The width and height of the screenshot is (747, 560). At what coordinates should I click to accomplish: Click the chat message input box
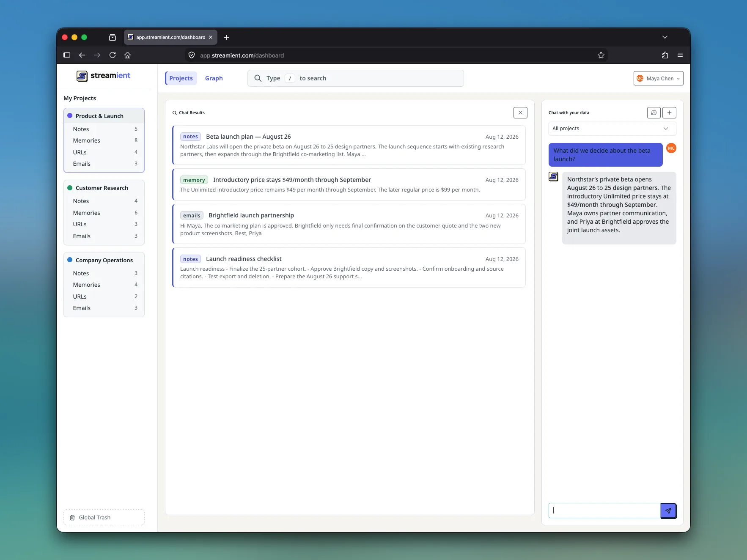point(604,511)
